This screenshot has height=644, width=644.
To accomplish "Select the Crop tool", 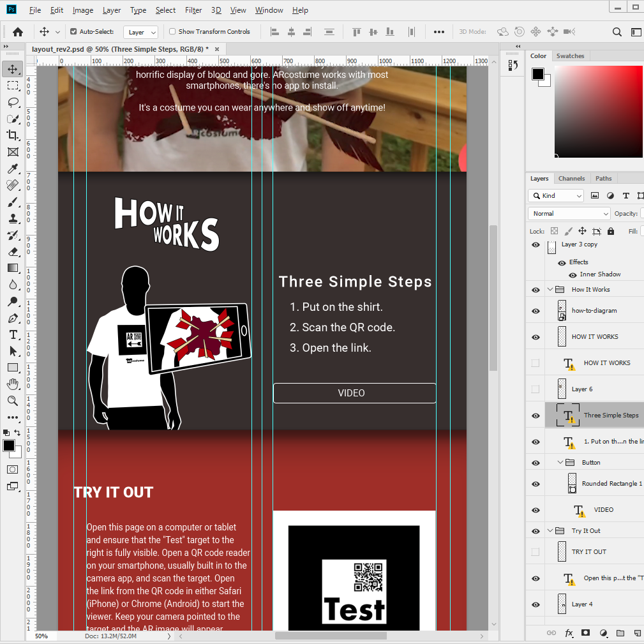I will (13, 135).
